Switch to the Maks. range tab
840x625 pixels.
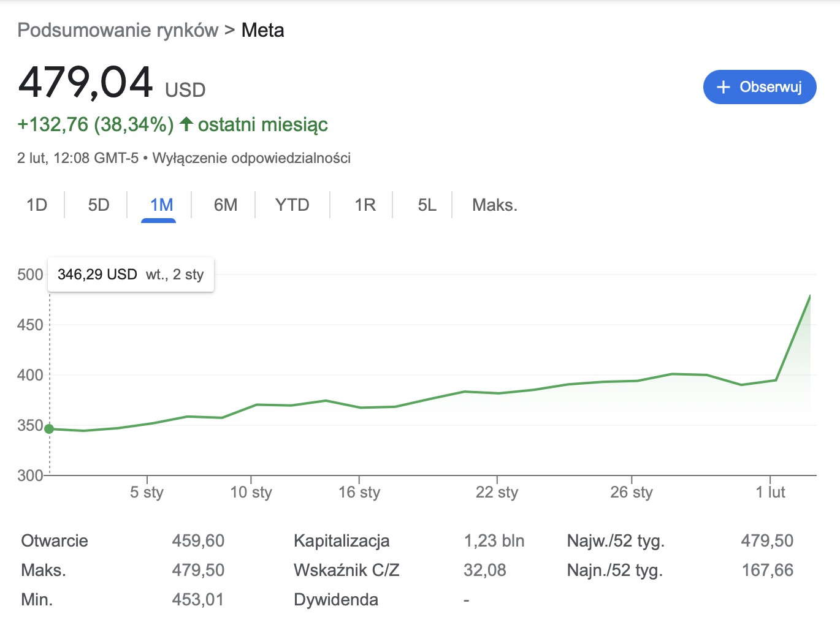[494, 205]
